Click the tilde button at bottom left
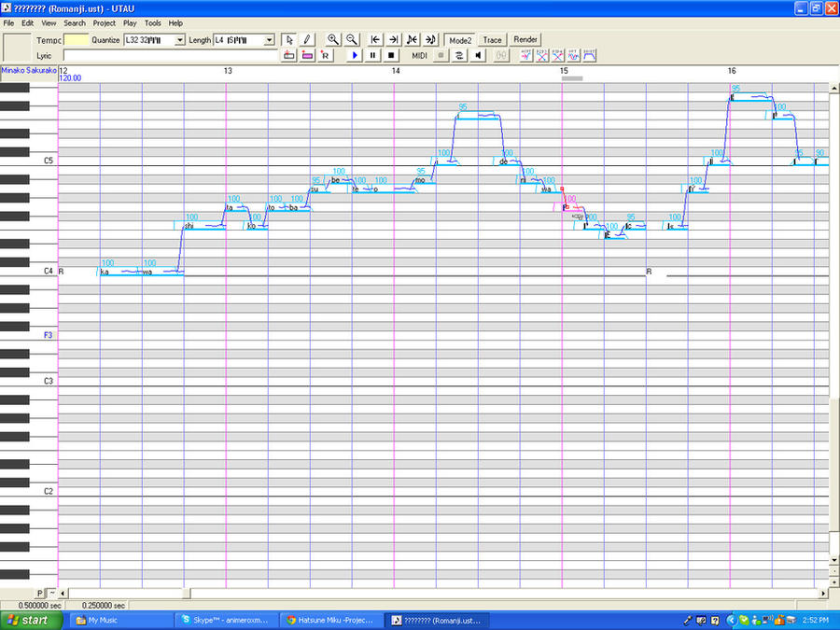This screenshot has width=840, height=630. click(52, 594)
